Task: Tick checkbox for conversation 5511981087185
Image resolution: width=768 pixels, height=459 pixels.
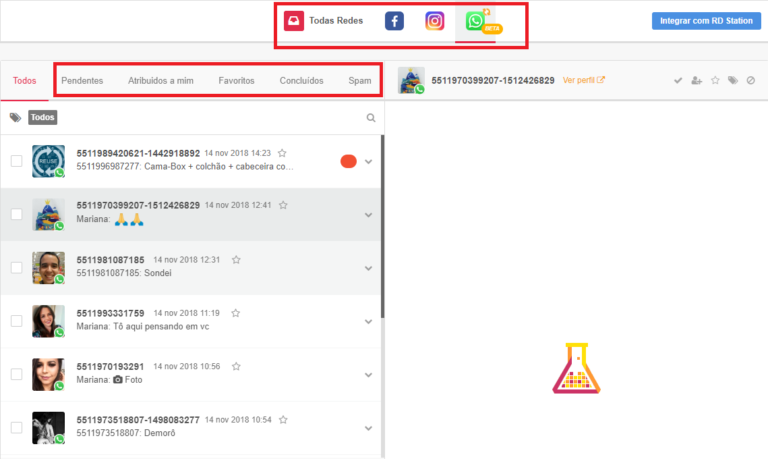Action: [17, 267]
